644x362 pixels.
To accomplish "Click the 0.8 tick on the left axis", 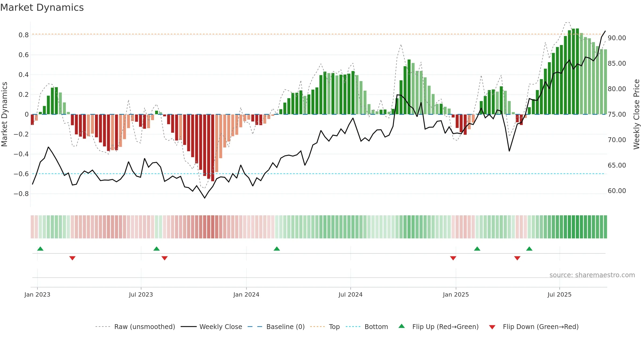I will 23,35.
